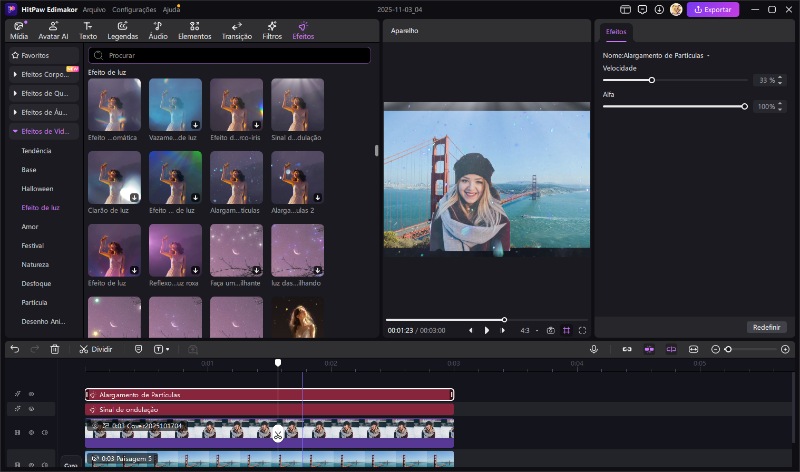Click the Velocidade slider handle
The image size is (800, 472).
[652, 80]
